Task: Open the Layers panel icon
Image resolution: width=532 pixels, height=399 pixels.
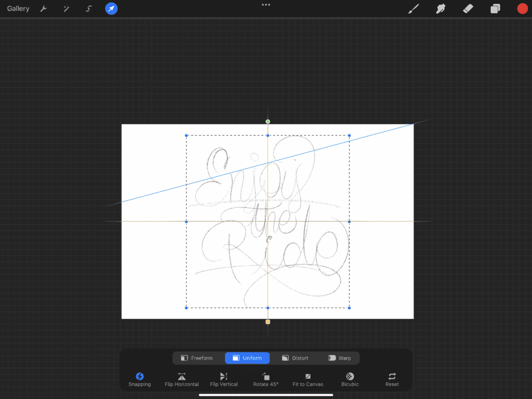Action: 495,8
